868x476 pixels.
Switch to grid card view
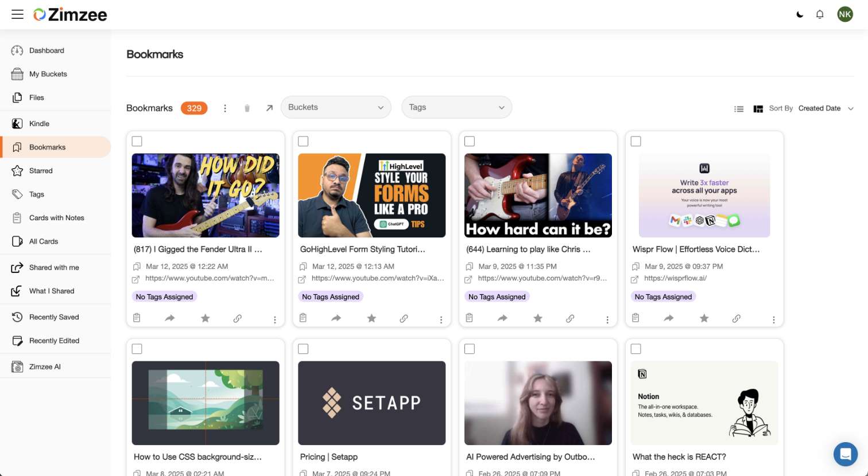pos(758,108)
